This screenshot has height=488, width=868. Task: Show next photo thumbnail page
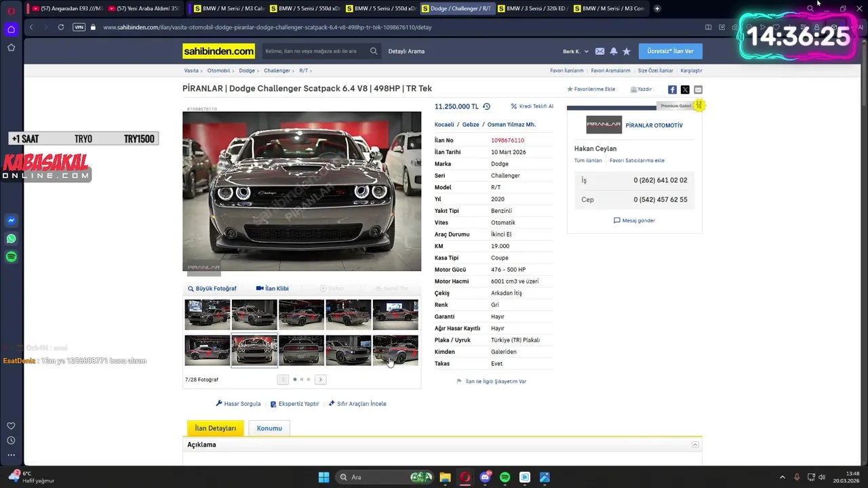click(321, 380)
